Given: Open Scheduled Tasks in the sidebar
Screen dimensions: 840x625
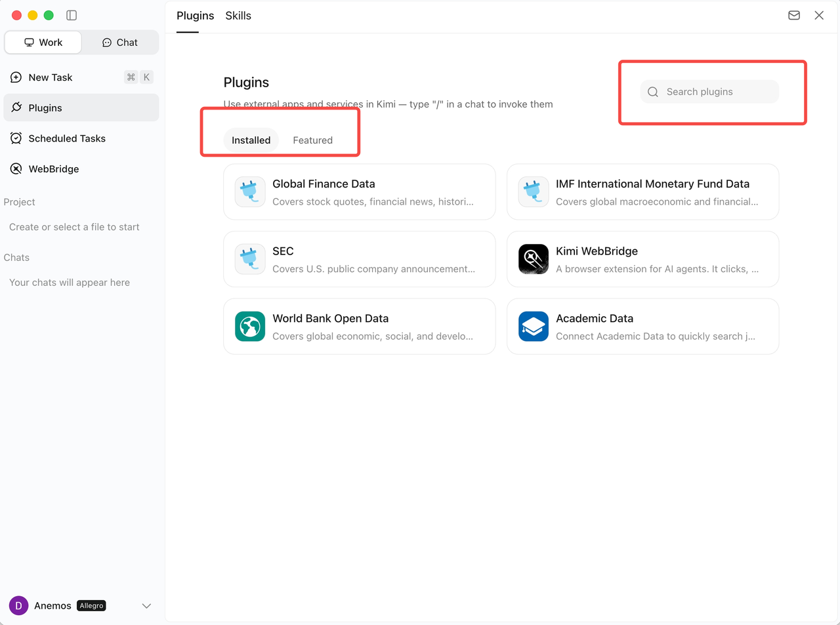Looking at the screenshot, I should click(81, 138).
